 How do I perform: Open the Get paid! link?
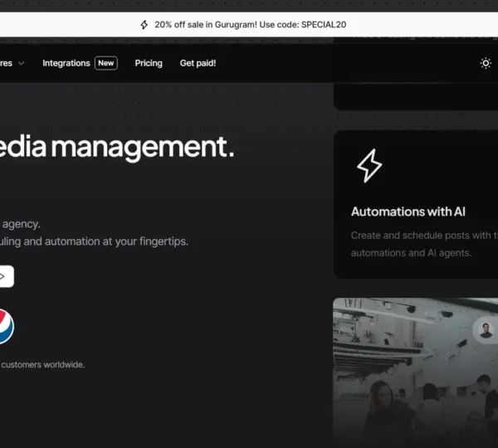pos(198,63)
